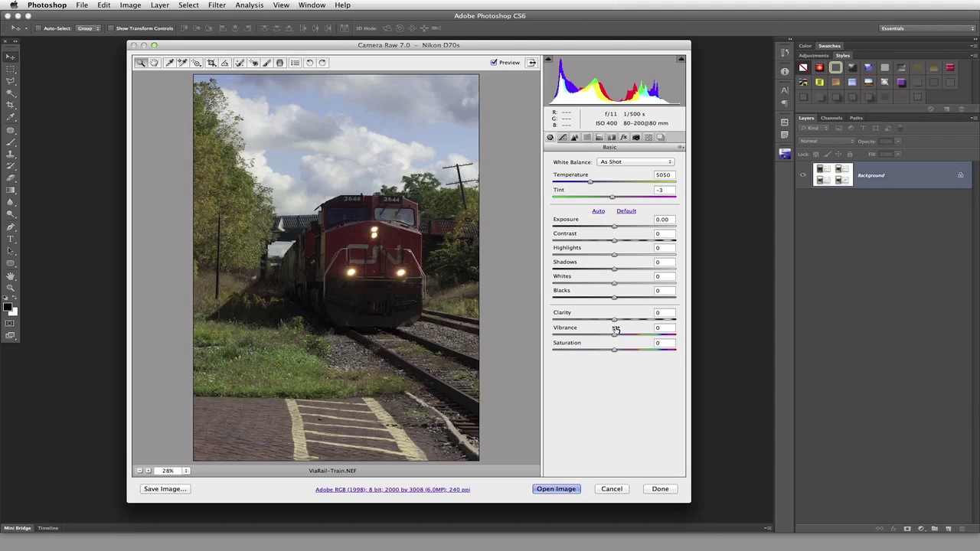Open the zoom level dropdown
Image resolution: width=980 pixels, height=551 pixels.
[x=185, y=471]
